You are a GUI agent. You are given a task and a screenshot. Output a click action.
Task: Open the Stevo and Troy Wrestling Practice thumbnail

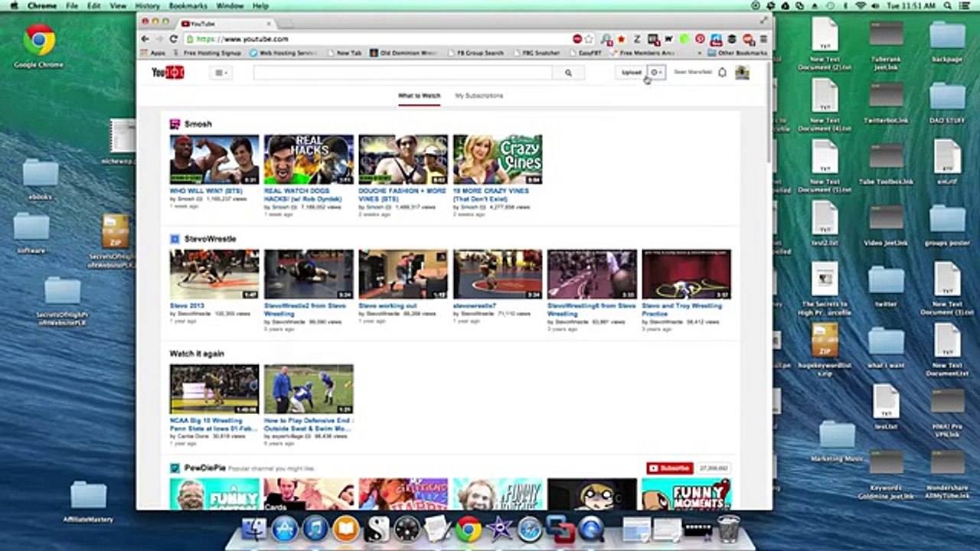click(x=687, y=274)
